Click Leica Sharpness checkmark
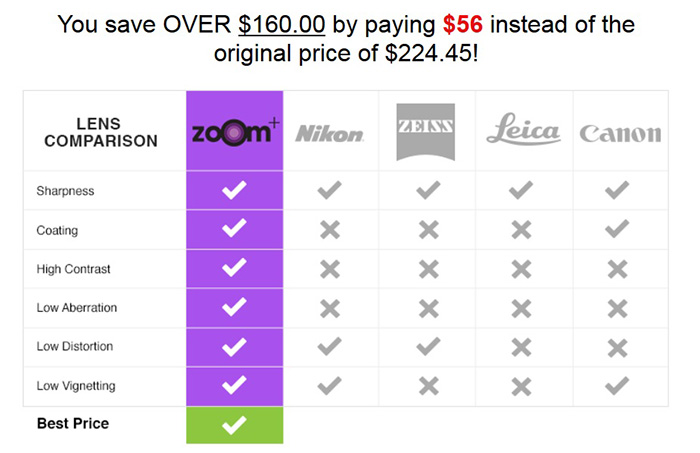Viewport: 700px width, 453px height. coord(521,190)
